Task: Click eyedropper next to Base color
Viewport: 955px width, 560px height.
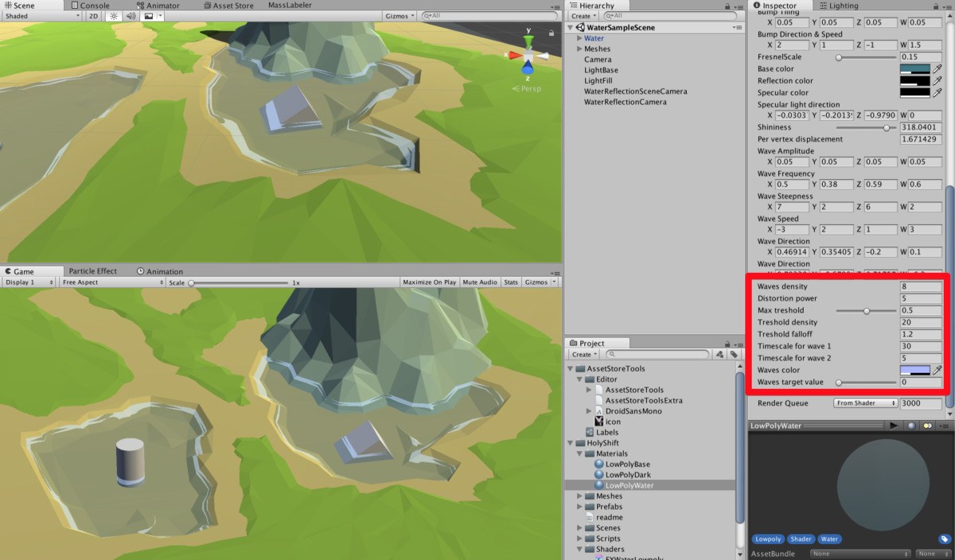Action: coord(937,69)
